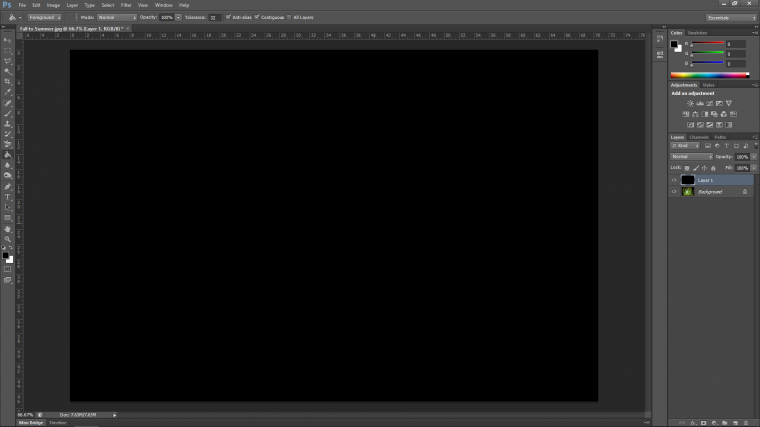Select the History Brush tool
The width and height of the screenshot is (760, 427).
tap(7, 134)
